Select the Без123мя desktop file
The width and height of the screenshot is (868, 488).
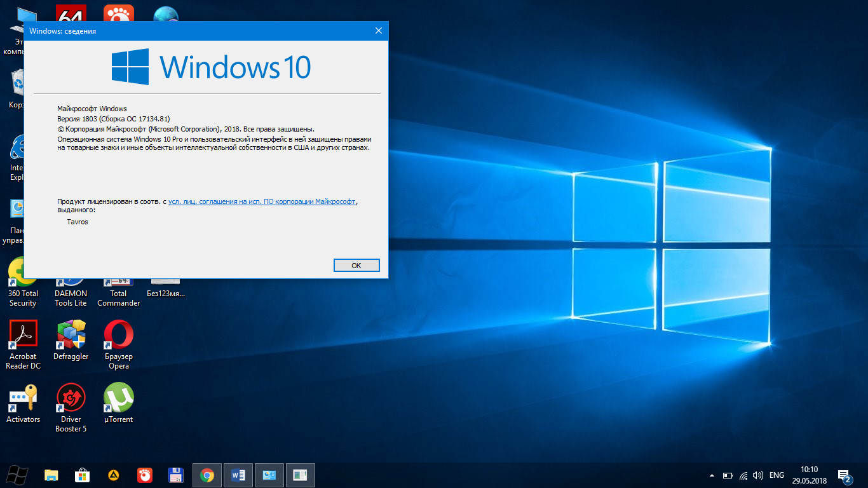point(166,288)
